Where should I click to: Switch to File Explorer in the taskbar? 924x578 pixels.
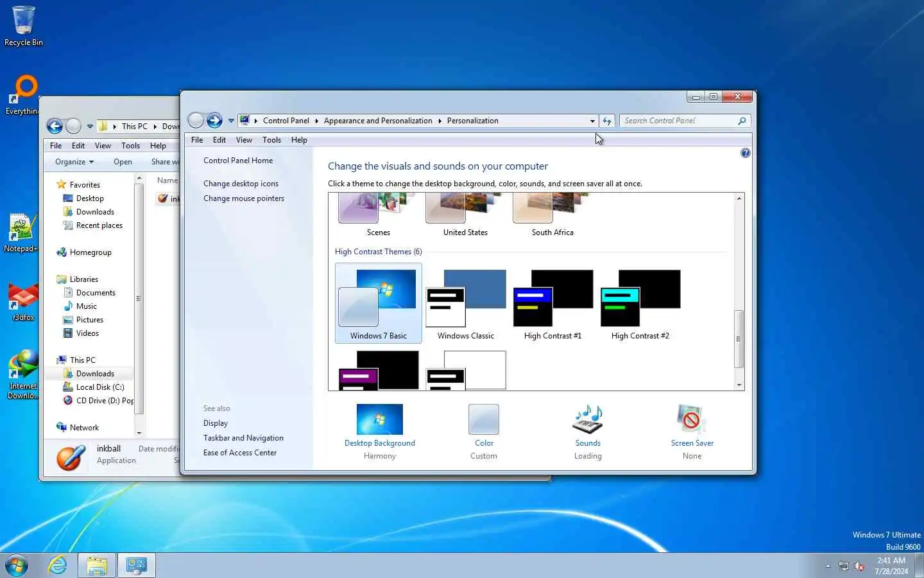tap(97, 566)
